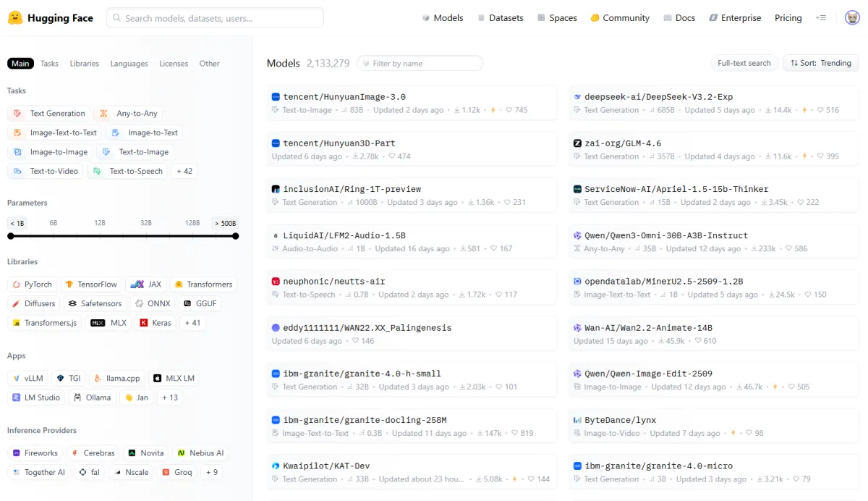Filter by the Keras library

[x=156, y=323]
